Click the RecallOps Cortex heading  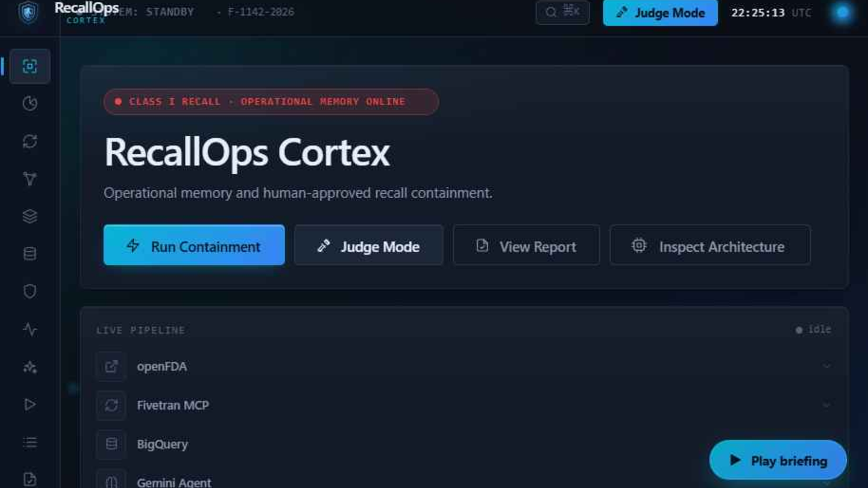point(247,152)
